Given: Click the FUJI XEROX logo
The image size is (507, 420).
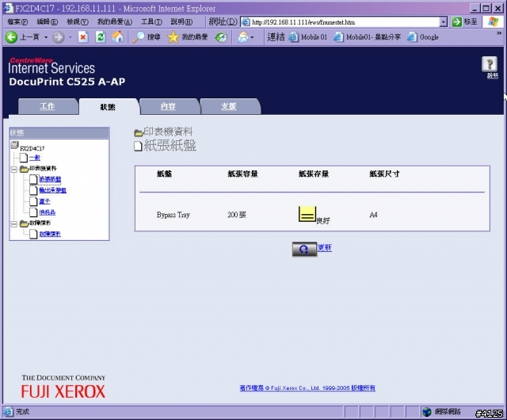Looking at the screenshot, I should [x=63, y=391].
